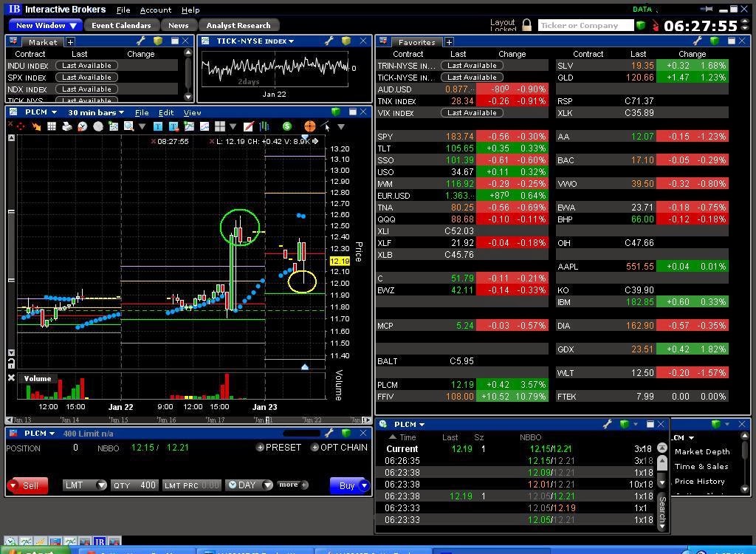Open the Help menu
The width and height of the screenshot is (756, 554).
(190, 10)
